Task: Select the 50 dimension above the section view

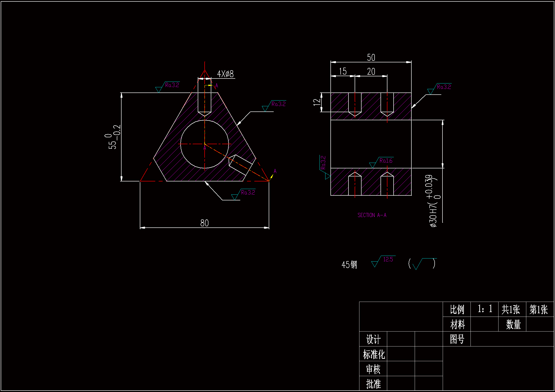Action: pyautogui.click(x=371, y=57)
